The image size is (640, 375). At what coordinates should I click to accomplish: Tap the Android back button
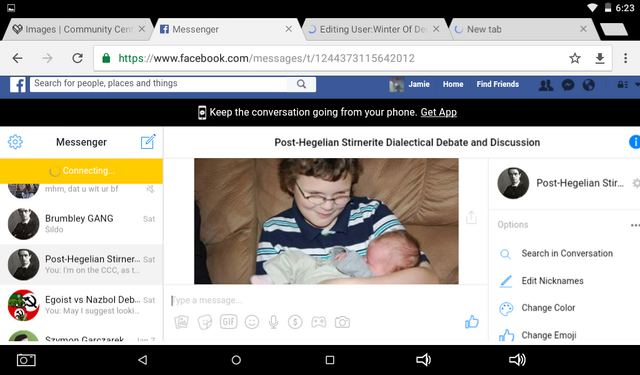pyautogui.click(x=142, y=360)
